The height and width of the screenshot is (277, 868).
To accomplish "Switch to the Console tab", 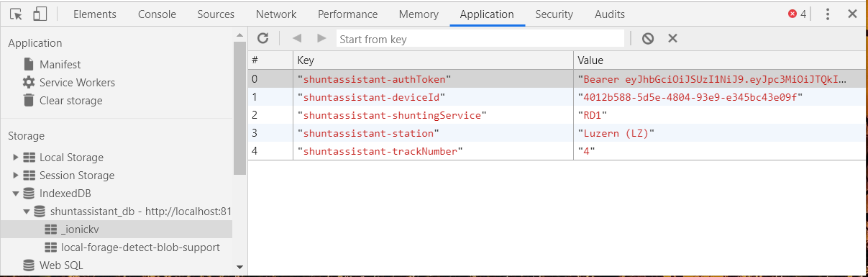I will point(157,14).
